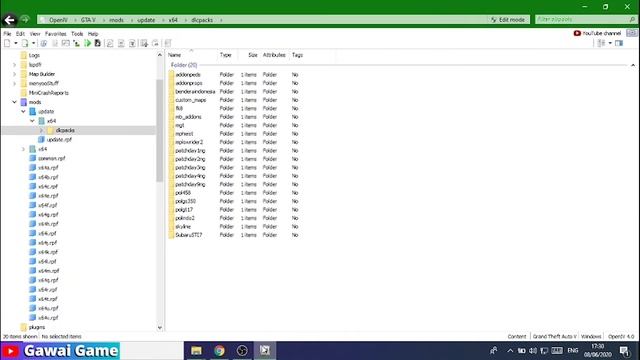Show hidden tray icons chevron
The height and width of the screenshot is (360, 640).
[x=510, y=351]
